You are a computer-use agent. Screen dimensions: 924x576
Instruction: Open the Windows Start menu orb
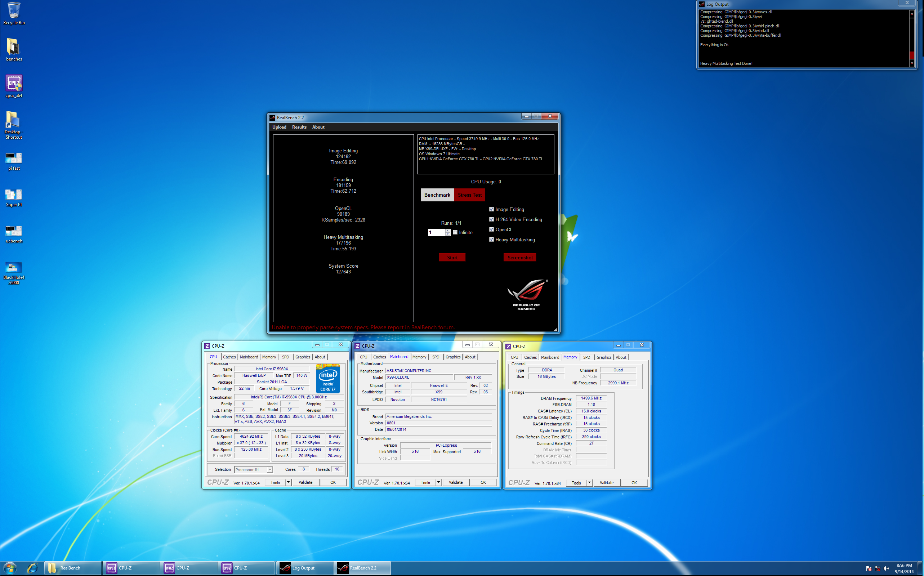10,568
